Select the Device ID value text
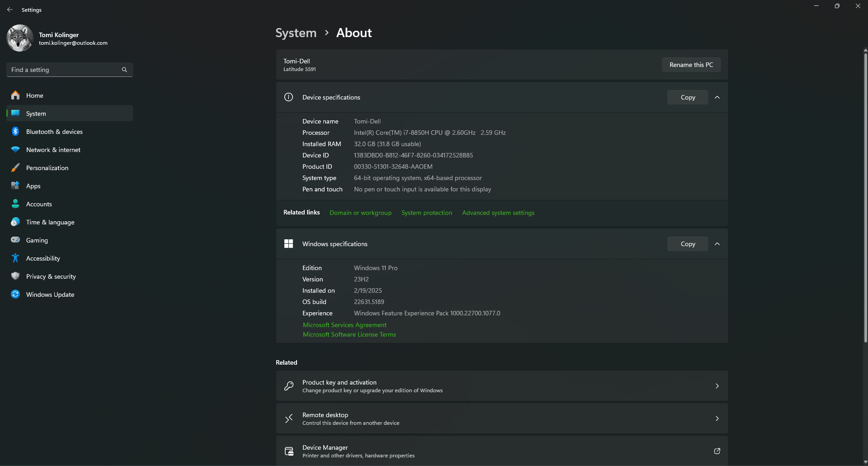 pyautogui.click(x=413, y=155)
